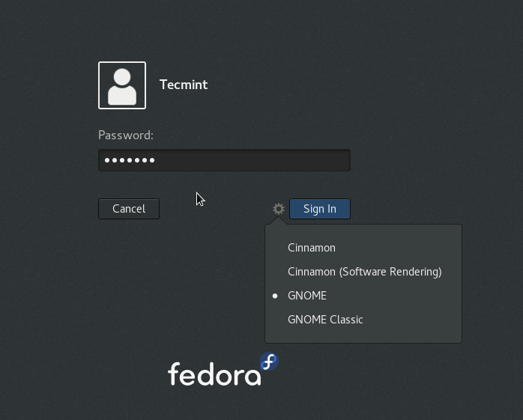The image size is (523, 420).
Task: Click the Tecmint username label
Action: [184, 85]
